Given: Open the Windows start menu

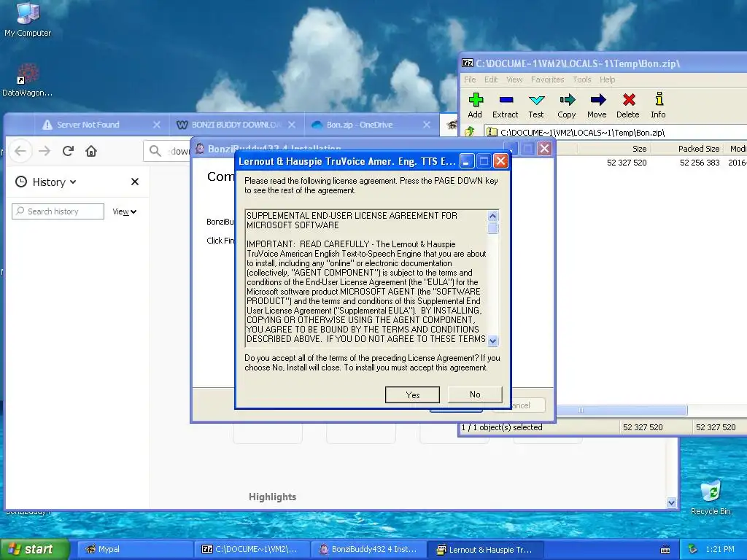Looking at the screenshot, I should pos(34,549).
